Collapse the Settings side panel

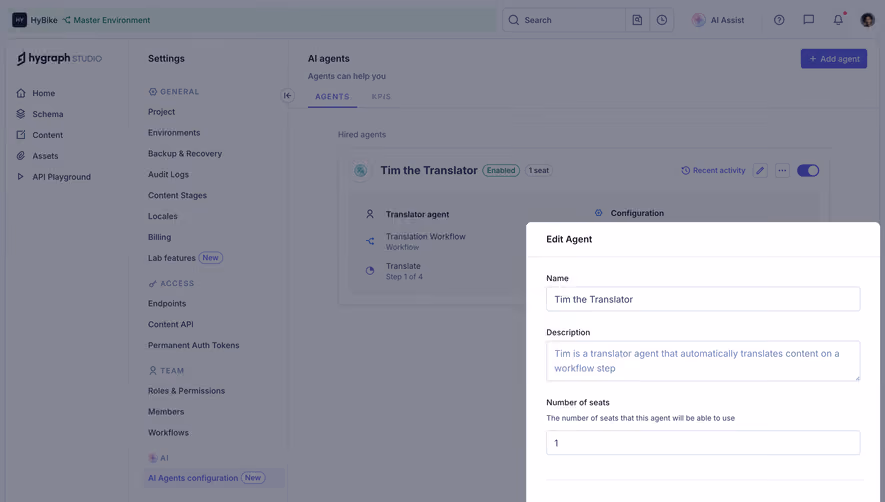point(287,95)
